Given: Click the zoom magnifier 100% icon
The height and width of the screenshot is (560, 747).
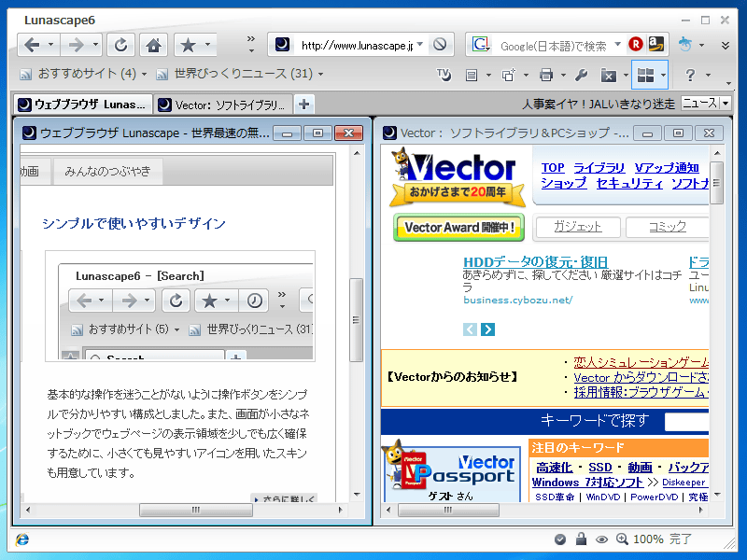Looking at the screenshot, I should [622, 539].
